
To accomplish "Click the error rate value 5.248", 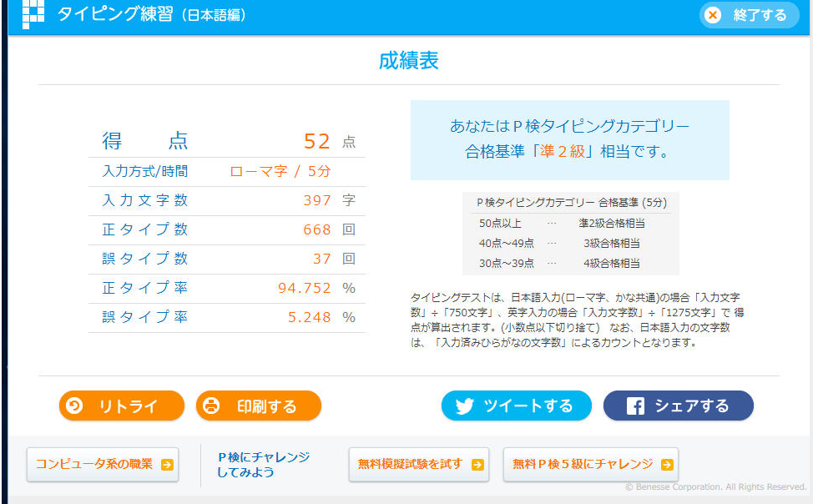I will click(x=310, y=317).
